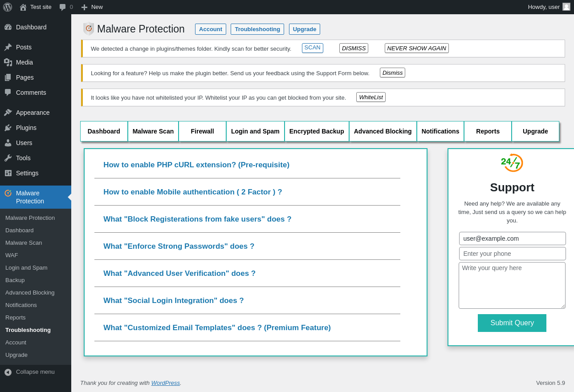Click the WordPress logo icon
Image resolution: width=574 pixels, height=392 pixels.
click(x=8, y=7)
